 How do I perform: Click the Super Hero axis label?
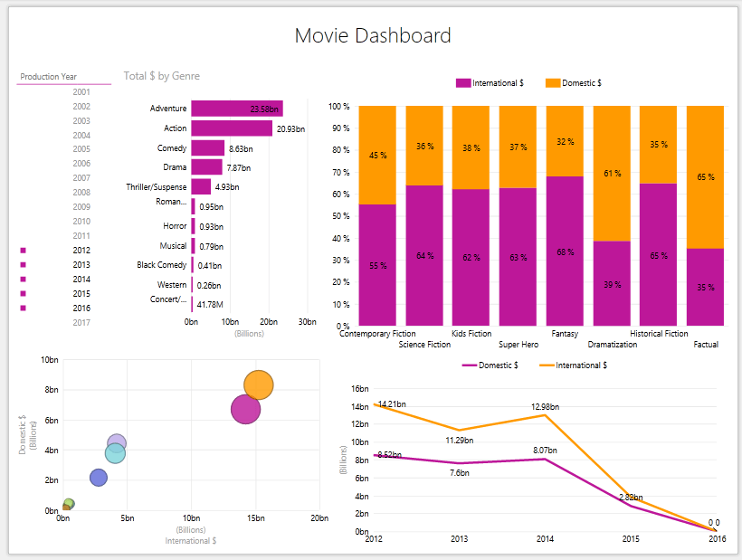point(518,345)
